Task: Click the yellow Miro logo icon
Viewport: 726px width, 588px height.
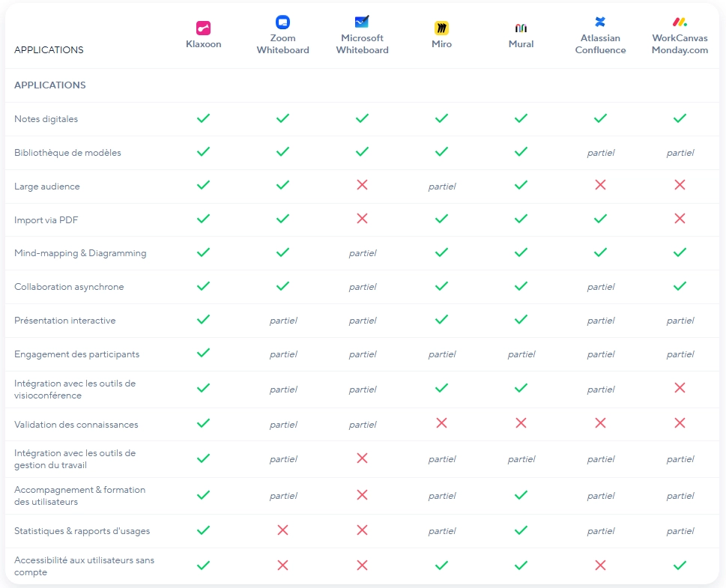Action: click(x=441, y=28)
